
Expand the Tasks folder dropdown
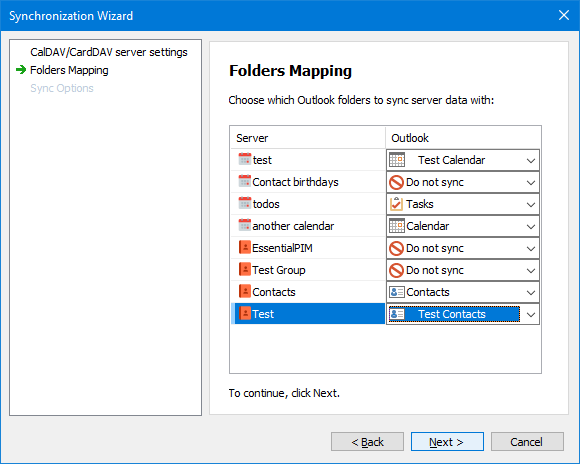(x=531, y=205)
